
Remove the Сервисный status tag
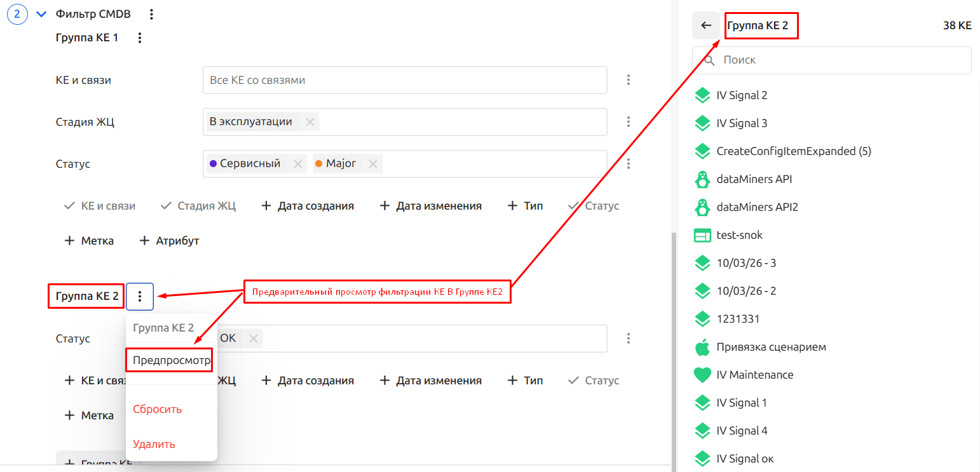297,164
